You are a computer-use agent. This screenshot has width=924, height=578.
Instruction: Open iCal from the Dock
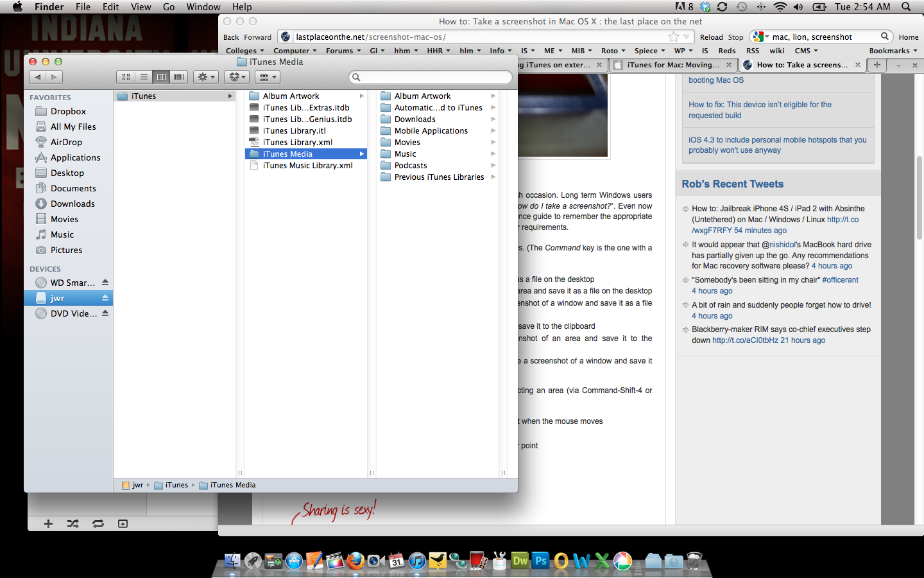click(x=397, y=561)
